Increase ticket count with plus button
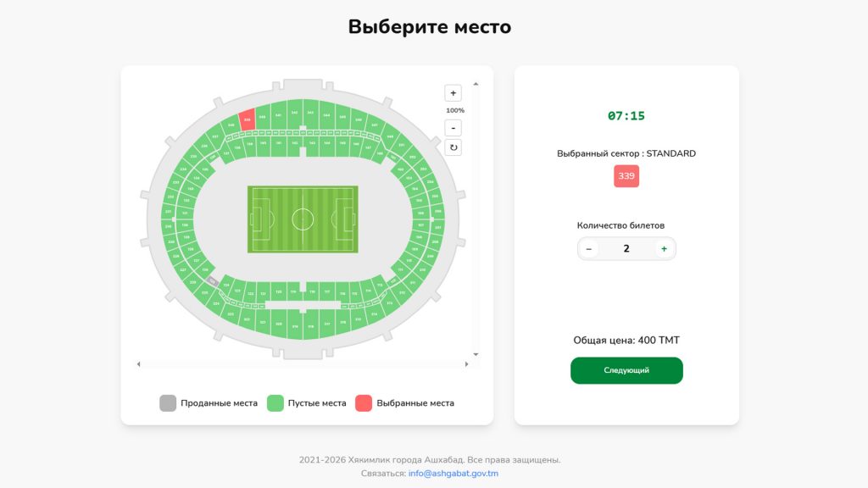This screenshot has width=868, height=488. coord(664,248)
